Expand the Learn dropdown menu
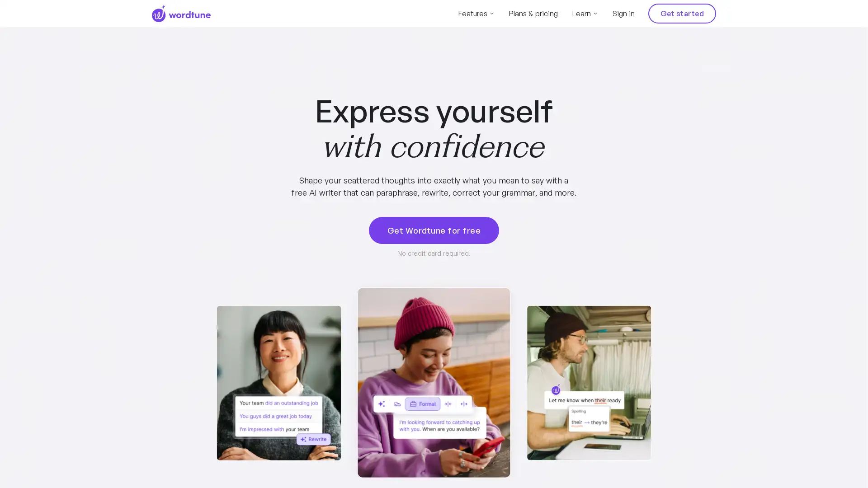The height and width of the screenshot is (488, 868). click(x=585, y=13)
